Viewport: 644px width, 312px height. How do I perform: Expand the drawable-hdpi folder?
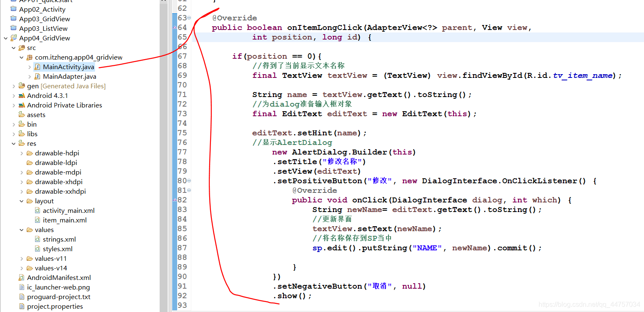tap(21, 153)
